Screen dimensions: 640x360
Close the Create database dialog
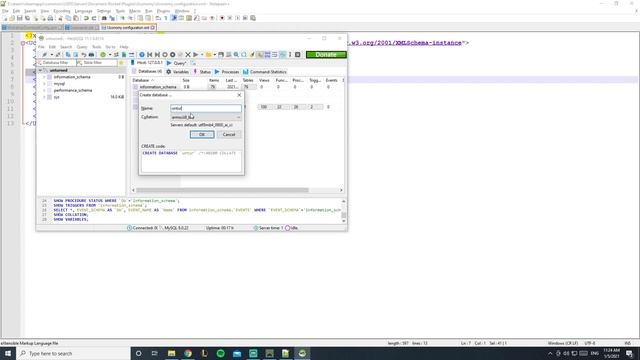pyautogui.click(x=239, y=95)
